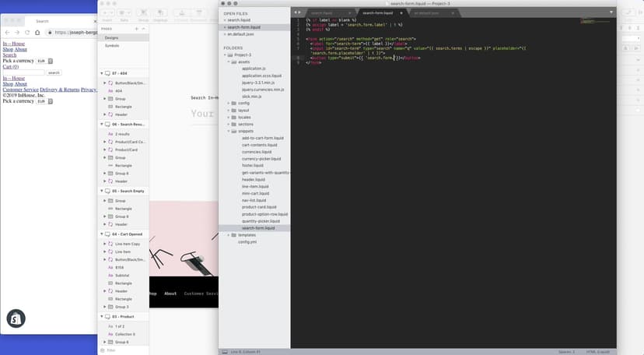
Task: Click the browser home icon
Action: click(37, 33)
